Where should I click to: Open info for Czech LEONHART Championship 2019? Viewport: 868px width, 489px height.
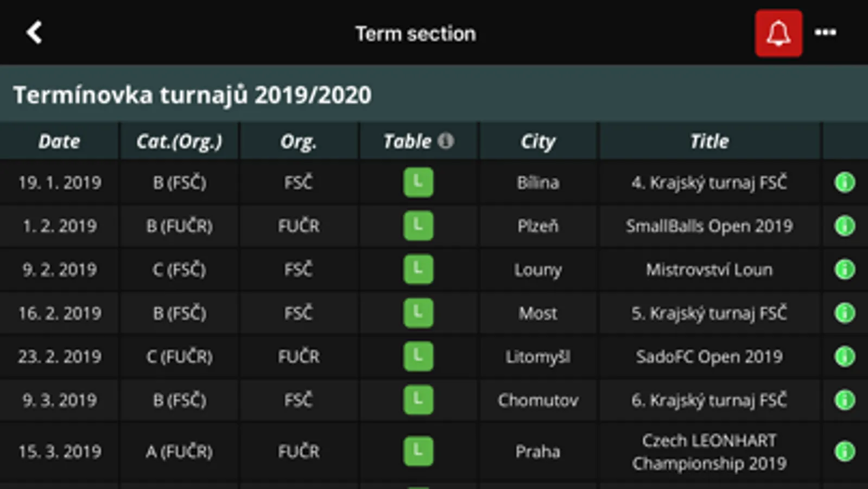[844, 451]
